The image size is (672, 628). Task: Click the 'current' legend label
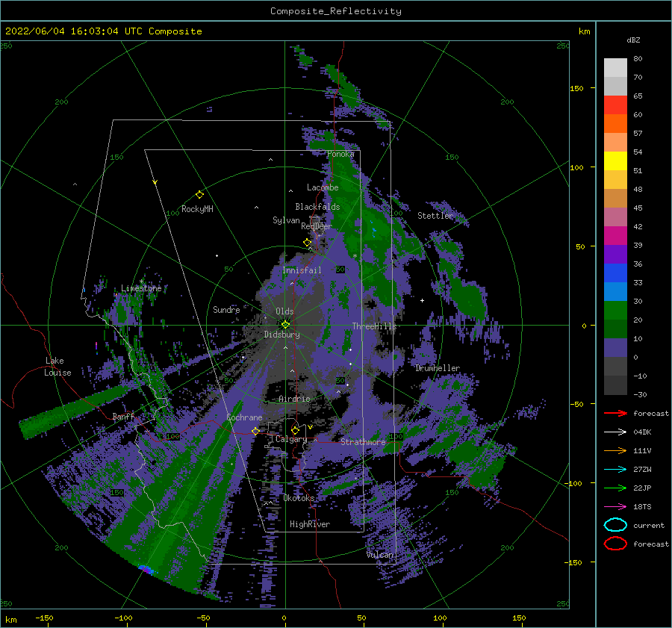pyautogui.click(x=649, y=526)
